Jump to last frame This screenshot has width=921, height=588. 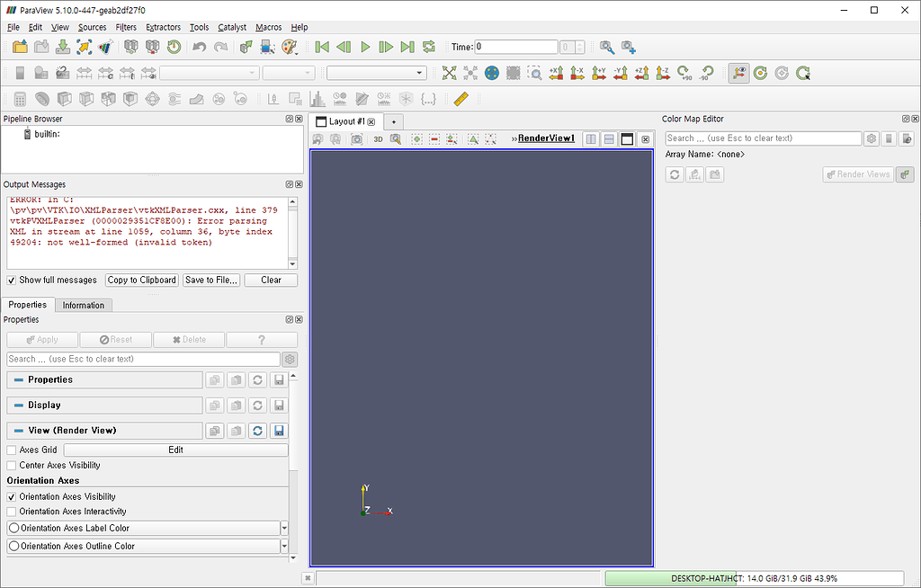point(407,47)
